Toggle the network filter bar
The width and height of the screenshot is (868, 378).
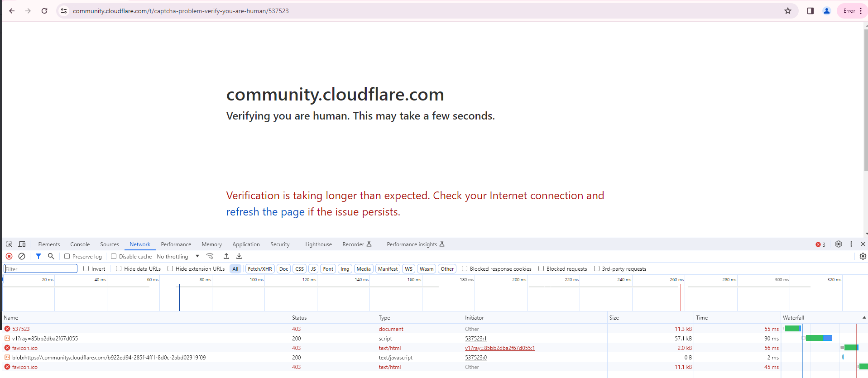pyautogui.click(x=38, y=256)
